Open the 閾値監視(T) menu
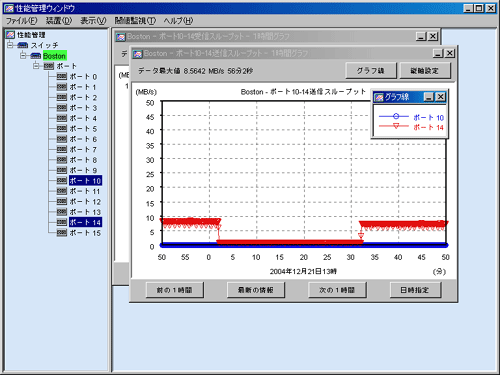The image size is (500, 375). tap(135, 21)
